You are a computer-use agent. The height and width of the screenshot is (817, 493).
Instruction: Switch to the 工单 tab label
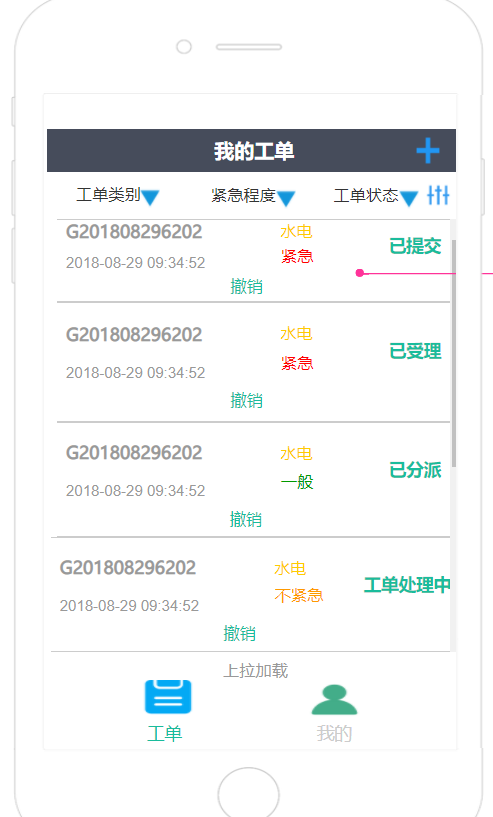(x=165, y=734)
